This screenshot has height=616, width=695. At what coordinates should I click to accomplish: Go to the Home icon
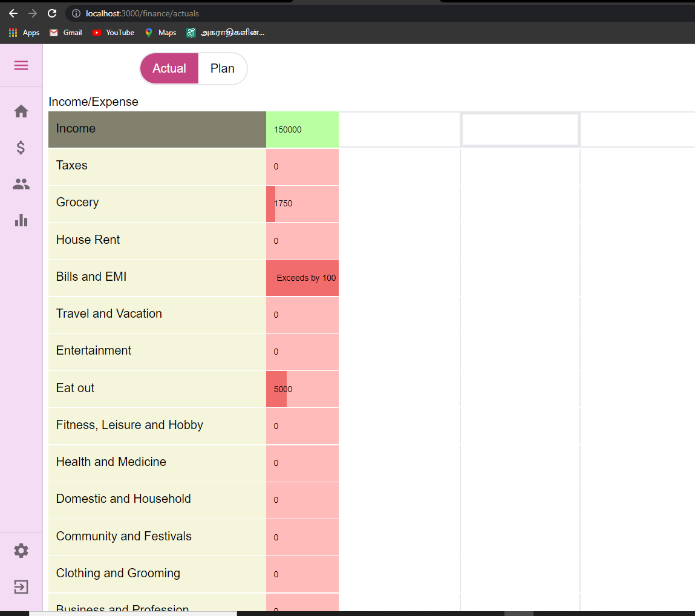click(21, 111)
